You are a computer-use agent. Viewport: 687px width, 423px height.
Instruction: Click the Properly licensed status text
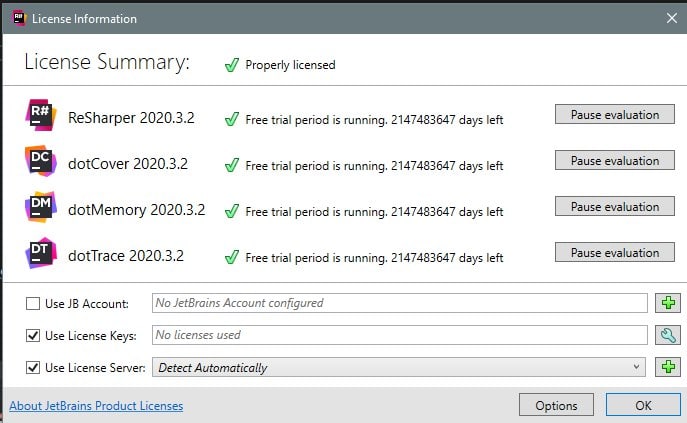(x=290, y=65)
